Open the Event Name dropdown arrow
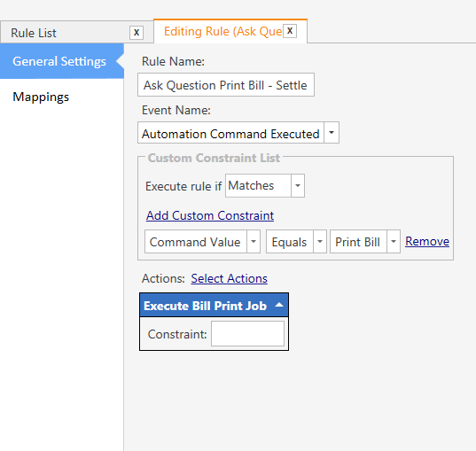476x451 pixels. (332, 133)
